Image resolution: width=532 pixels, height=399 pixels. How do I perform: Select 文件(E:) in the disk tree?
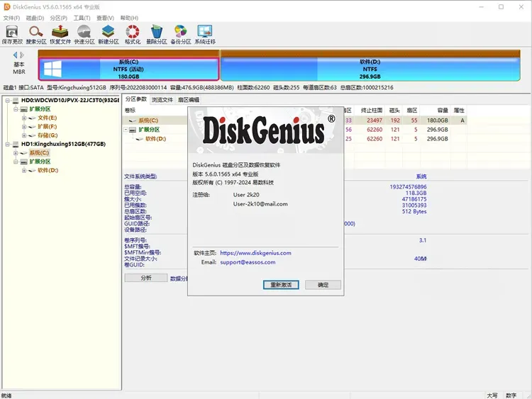(47, 118)
